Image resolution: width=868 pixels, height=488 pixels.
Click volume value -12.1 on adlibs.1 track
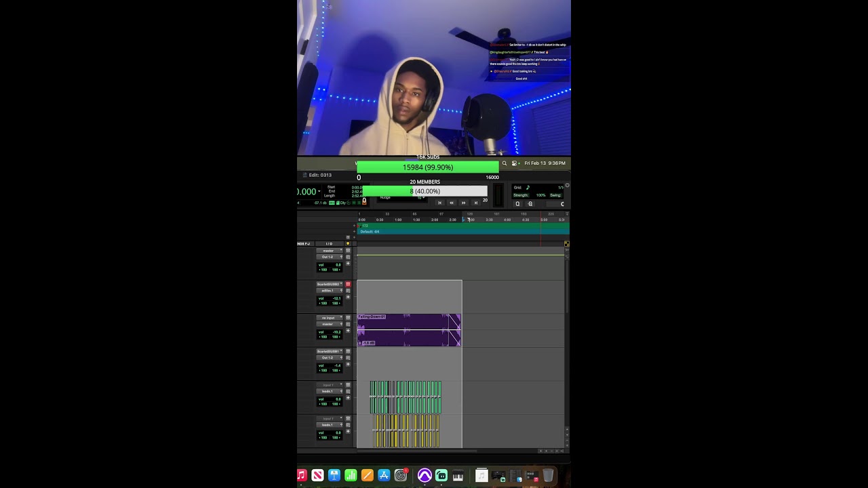[x=336, y=298]
